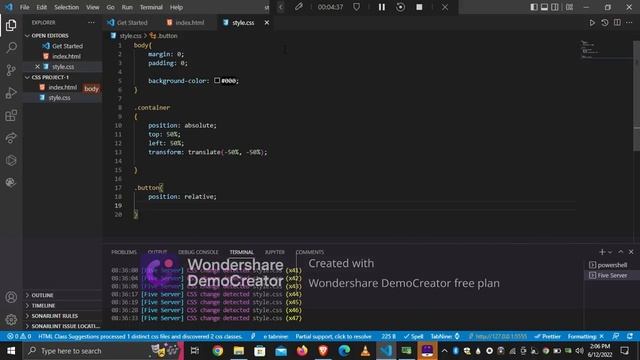Pause the screen recording
640x360 pixels.
[x=381, y=7]
